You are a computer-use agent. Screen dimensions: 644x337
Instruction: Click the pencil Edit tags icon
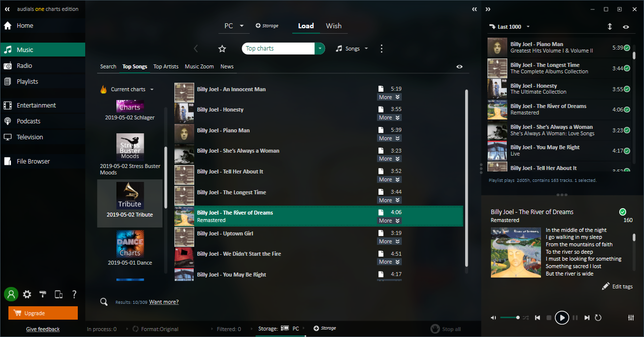pos(605,286)
